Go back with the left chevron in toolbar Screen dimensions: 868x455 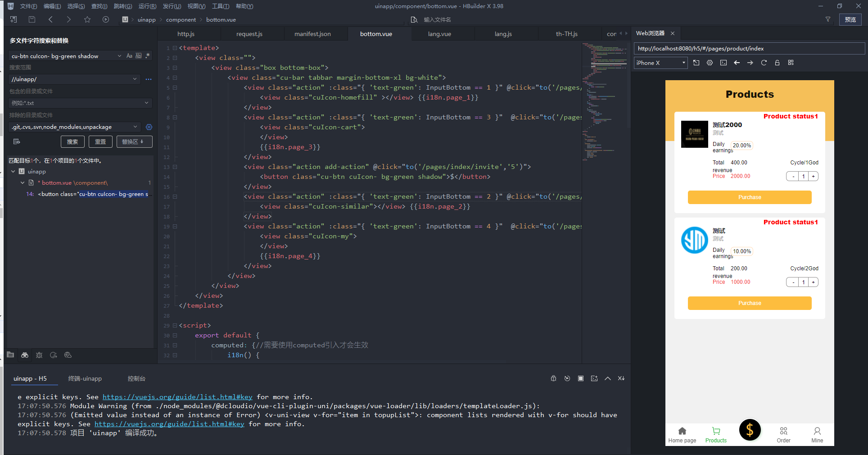tap(50, 19)
